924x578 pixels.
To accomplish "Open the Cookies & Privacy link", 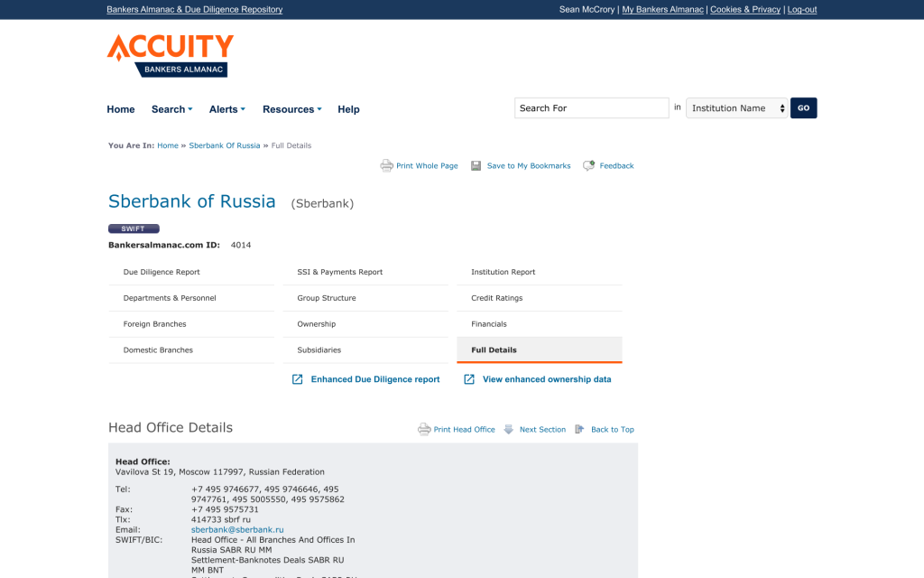I will tap(745, 9).
